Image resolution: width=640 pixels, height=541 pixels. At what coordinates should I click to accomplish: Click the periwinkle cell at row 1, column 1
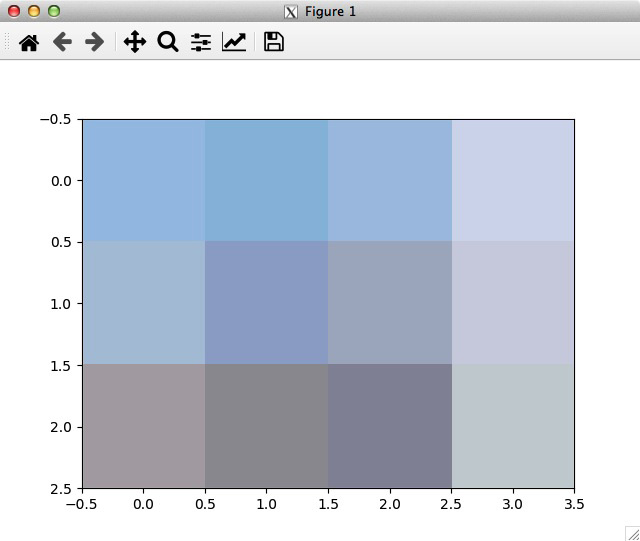(266, 303)
